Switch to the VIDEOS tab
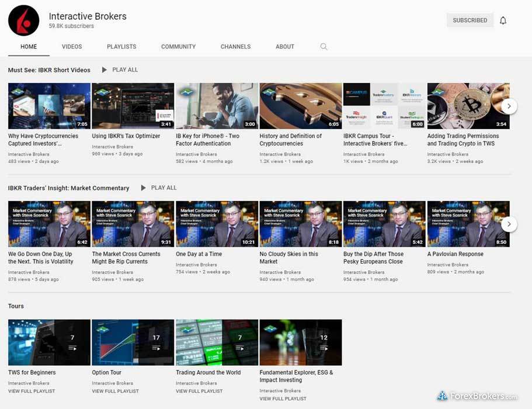The width and height of the screenshot is (532, 409). click(x=72, y=47)
